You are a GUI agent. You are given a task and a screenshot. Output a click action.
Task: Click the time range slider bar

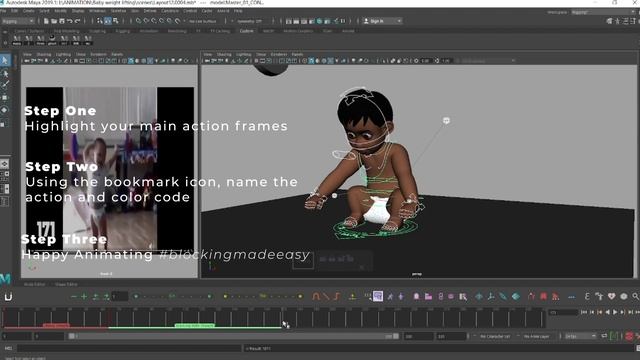234,336
